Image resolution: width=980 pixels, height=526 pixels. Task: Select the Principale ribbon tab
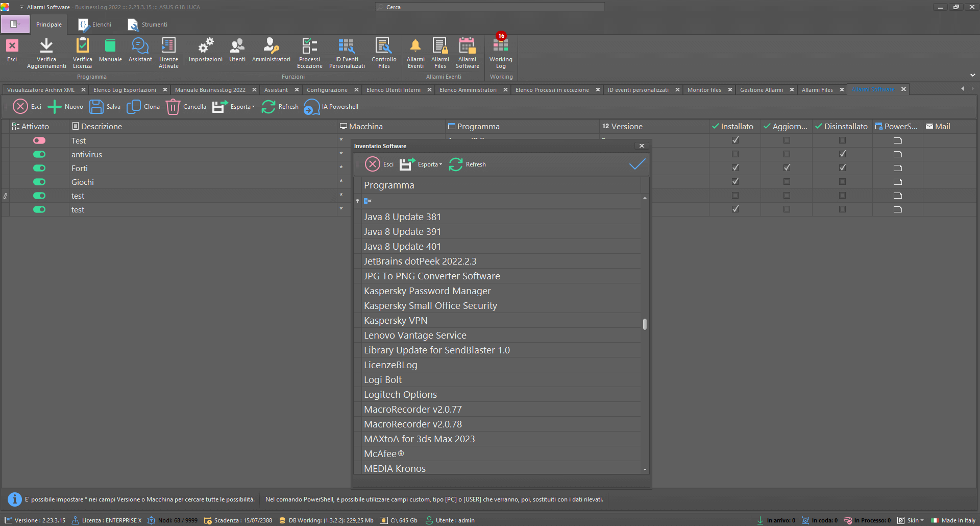[x=49, y=25]
